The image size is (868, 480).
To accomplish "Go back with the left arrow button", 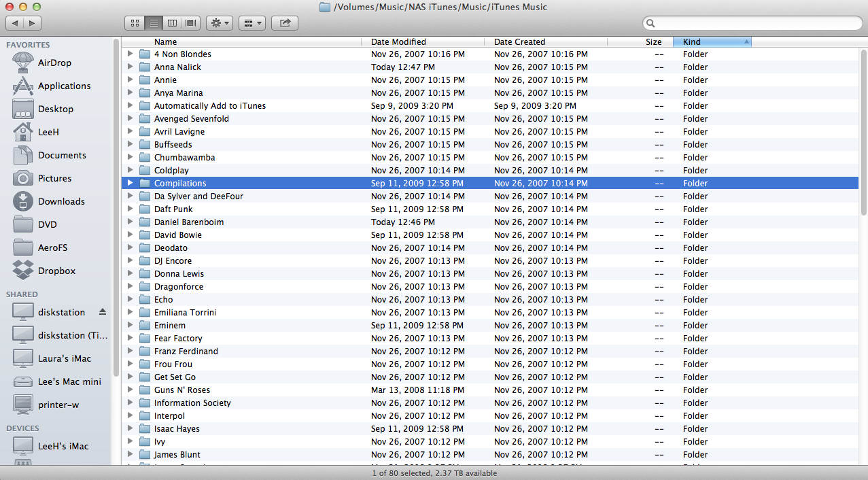I will 15,23.
